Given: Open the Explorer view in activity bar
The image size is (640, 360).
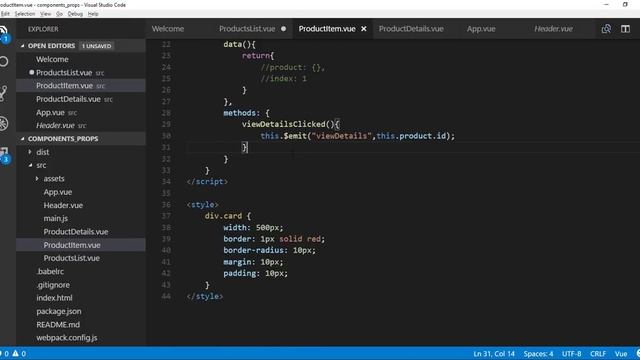Looking at the screenshot, I should [4, 33].
